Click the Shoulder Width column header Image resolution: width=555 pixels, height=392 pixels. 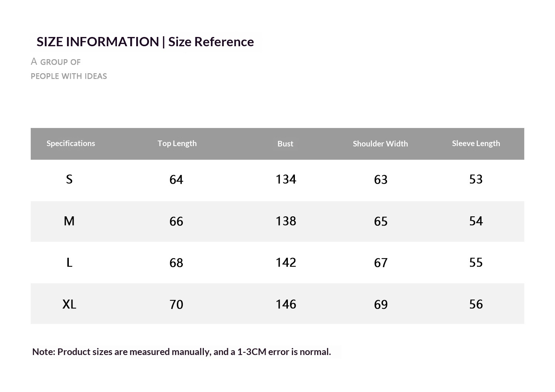tap(380, 144)
